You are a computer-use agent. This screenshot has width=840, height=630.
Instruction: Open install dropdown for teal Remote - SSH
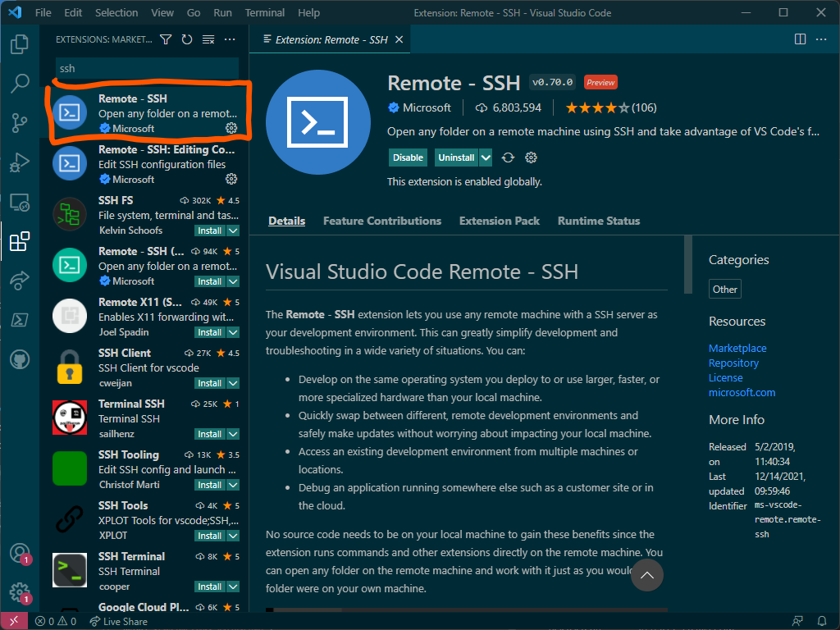(233, 281)
